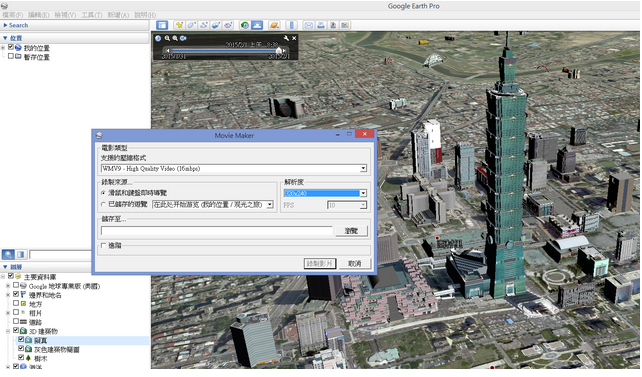Click the Save Image toolbar icon

[333, 25]
